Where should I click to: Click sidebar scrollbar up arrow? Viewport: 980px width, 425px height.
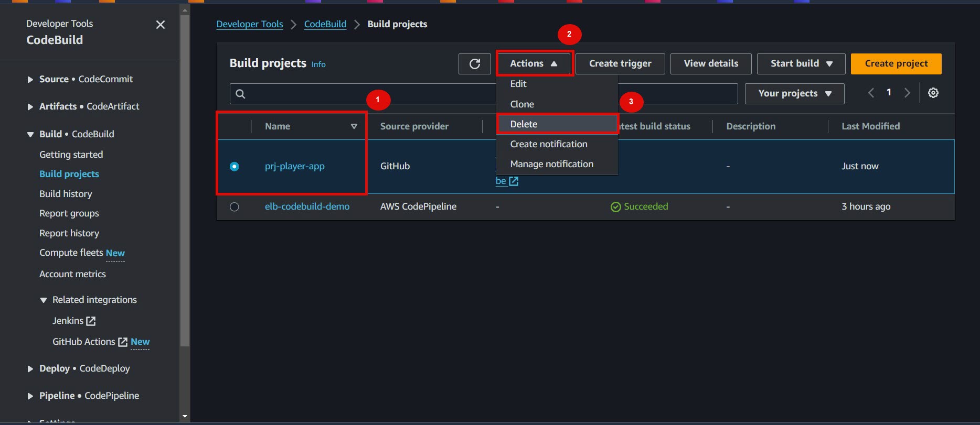tap(185, 10)
